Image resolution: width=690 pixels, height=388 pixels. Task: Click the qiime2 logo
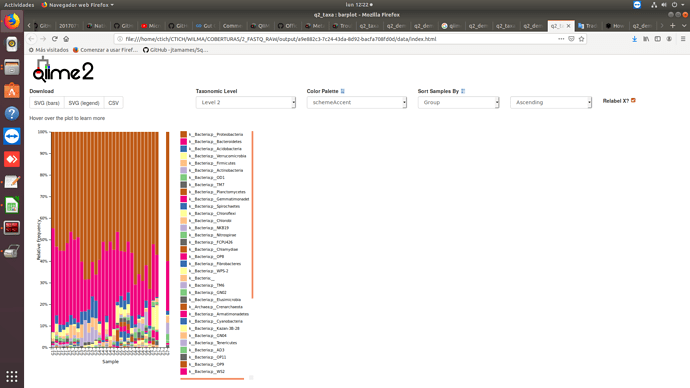point(63,70)
